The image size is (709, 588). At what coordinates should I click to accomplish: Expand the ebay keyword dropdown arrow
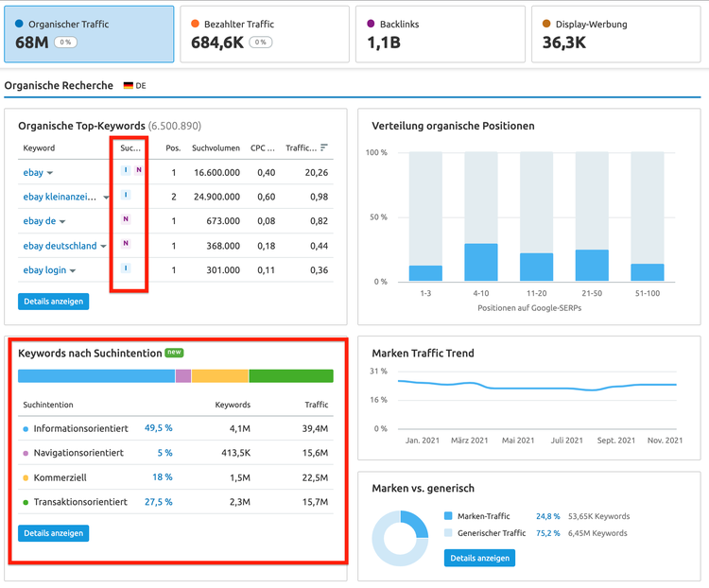(x=50, y=173)
